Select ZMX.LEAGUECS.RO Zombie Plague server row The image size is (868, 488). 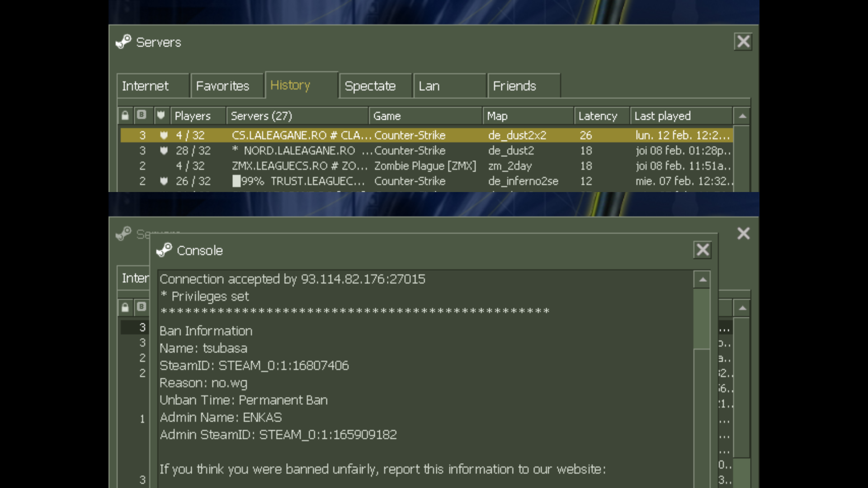[298, 166]
